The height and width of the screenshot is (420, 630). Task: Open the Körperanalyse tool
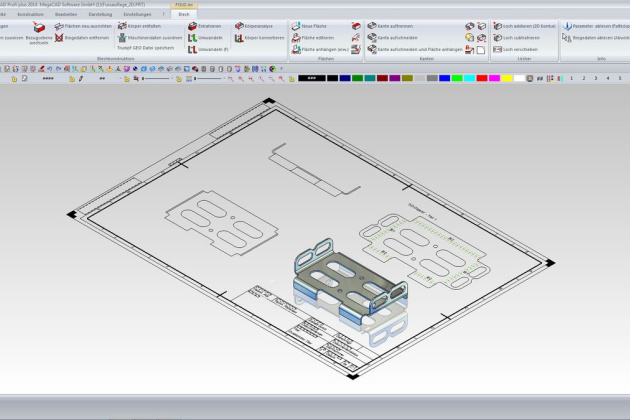point(258,26)
